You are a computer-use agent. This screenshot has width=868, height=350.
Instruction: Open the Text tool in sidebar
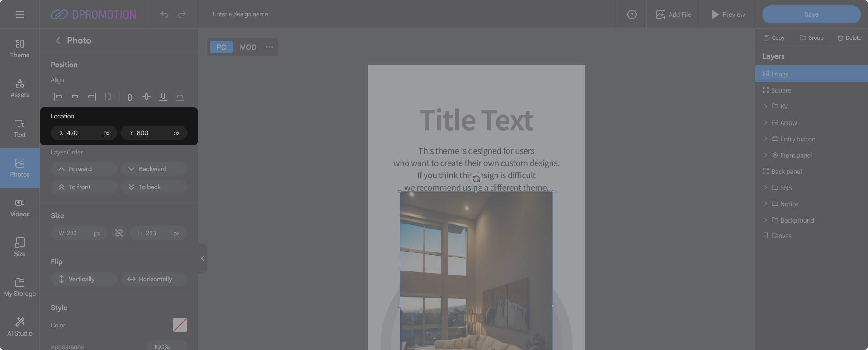tap(20, 128)
